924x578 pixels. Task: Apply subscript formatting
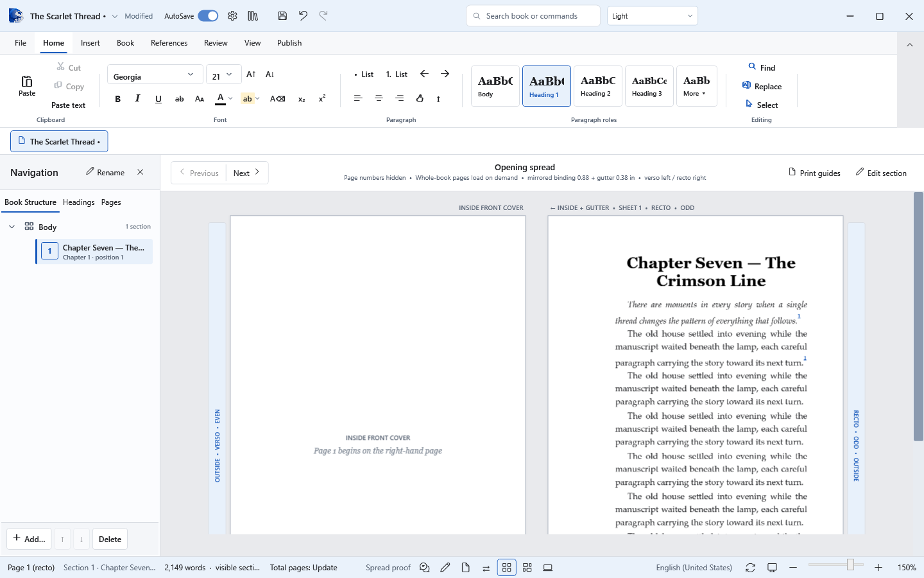click(x=302, y=99)
